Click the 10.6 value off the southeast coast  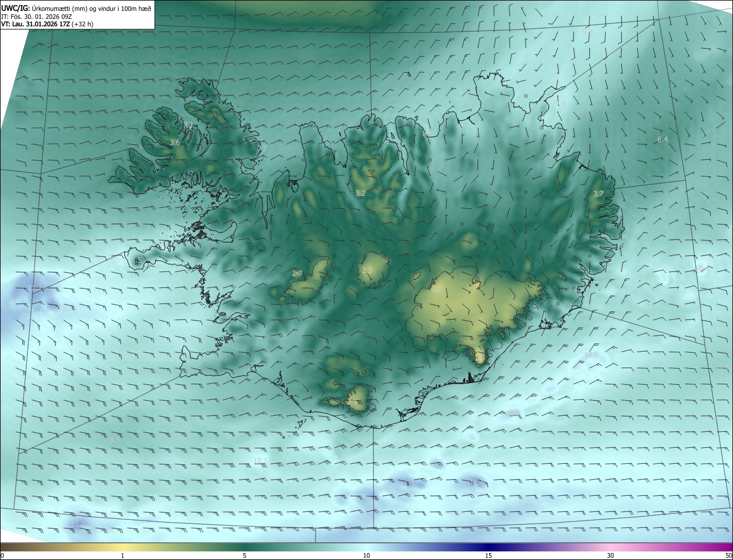tap(591, 355)
